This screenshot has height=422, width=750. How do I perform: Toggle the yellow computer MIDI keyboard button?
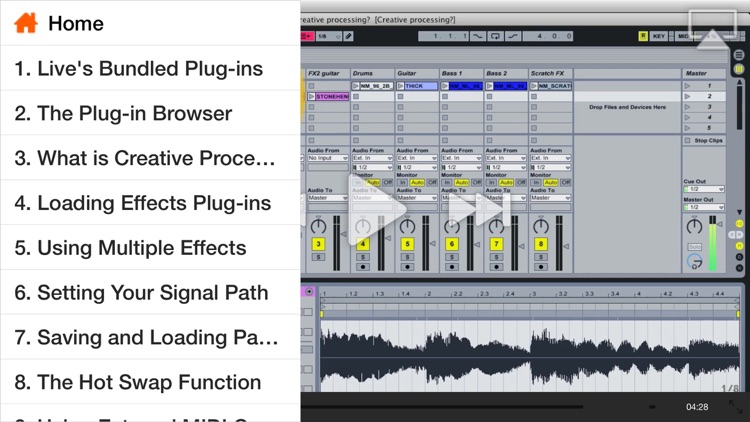tap(643, 36)
